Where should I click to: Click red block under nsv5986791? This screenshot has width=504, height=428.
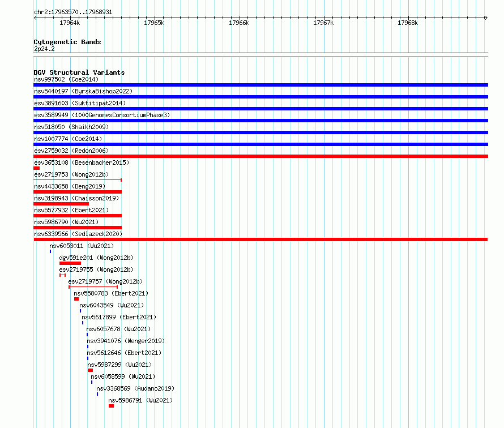[111, 406]
